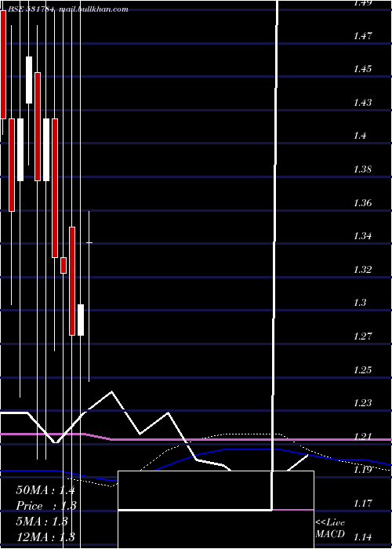This screenshot has height=549, width=392.
Task: Click the 12MA : 1.3 legend entry
Action: tap(45, 536)
